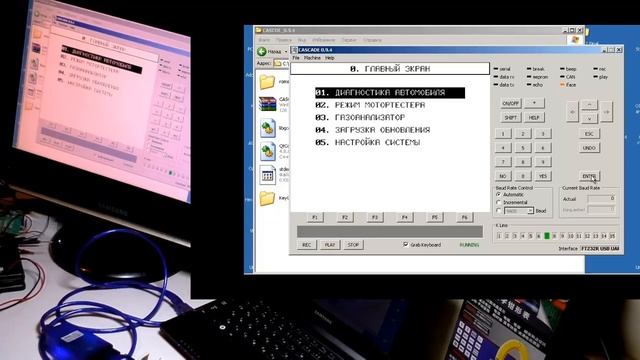Toggle K-Line box number 4

pyautogui.click(x=523, y=236)
